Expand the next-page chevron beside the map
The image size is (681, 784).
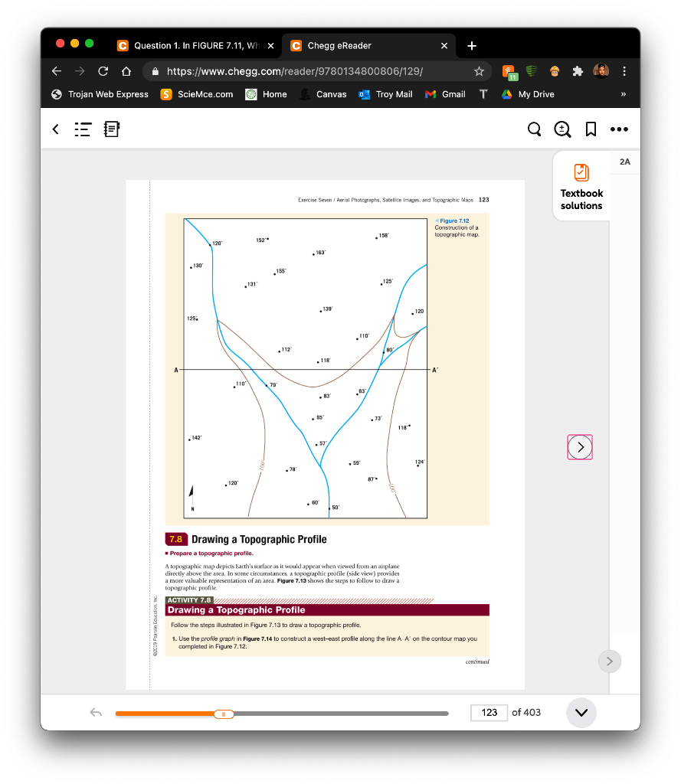tap(580, 447)
